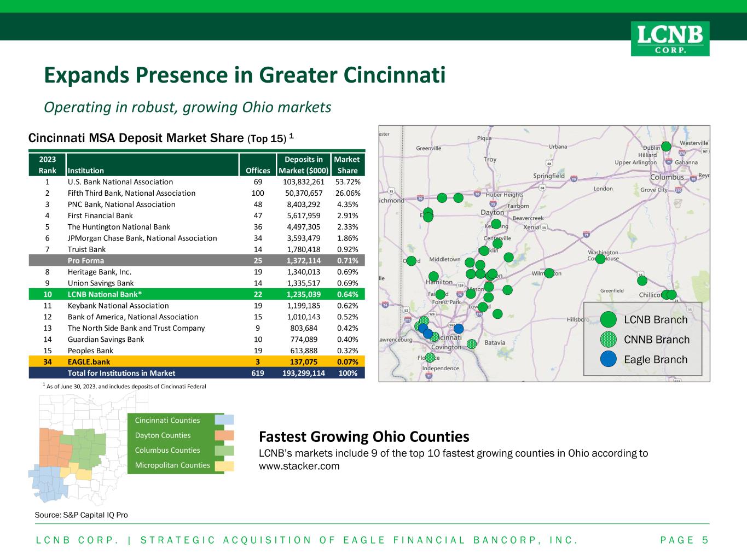The image size is (747, 560).
Task: Click the 'Columbus' label on the map
Action: point(667,177)
